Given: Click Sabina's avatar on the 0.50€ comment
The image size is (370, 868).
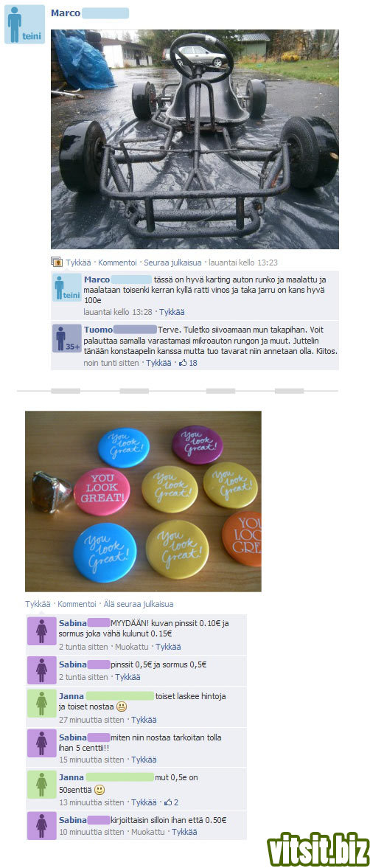Looking at the screenshot, I should (41, 825).
